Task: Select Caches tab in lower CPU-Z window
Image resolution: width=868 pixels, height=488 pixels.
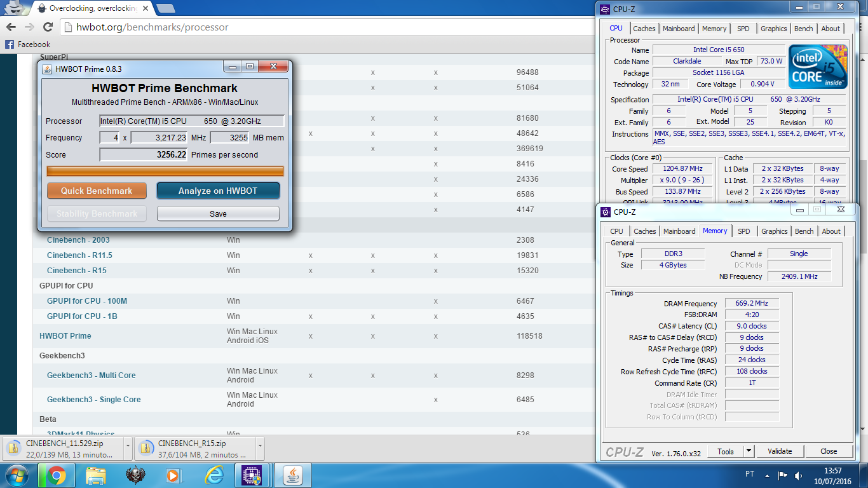Action: coord(645,231)
